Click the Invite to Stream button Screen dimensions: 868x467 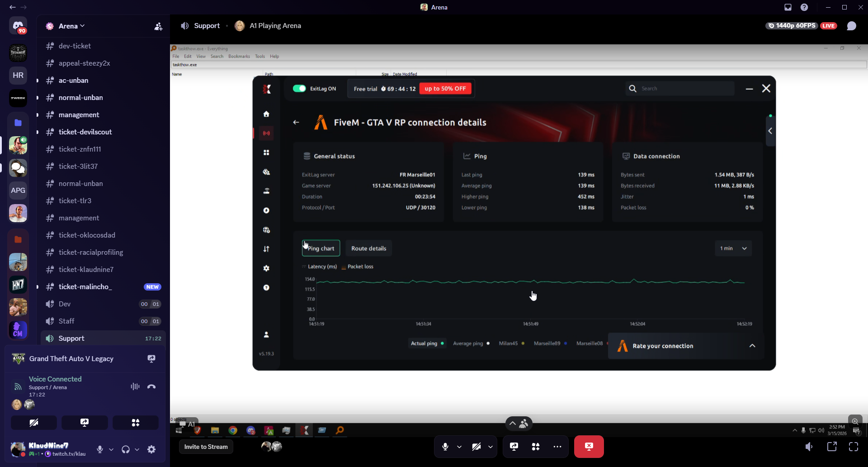206,447
